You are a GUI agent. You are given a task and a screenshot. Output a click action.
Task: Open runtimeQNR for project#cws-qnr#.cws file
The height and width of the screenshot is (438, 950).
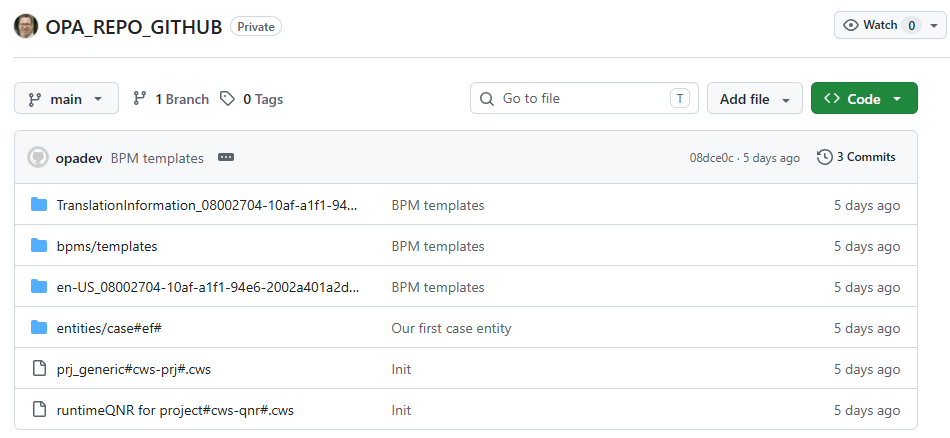point(175,410)
